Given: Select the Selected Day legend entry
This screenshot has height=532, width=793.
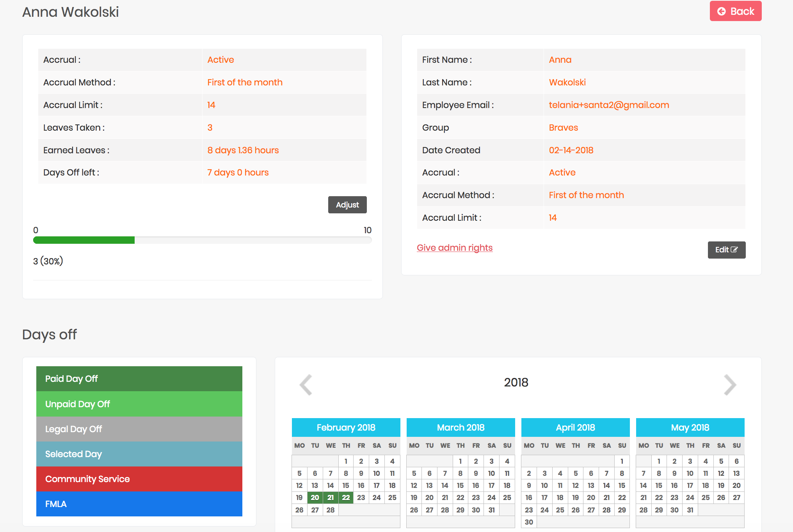Looking at the screenshot, I should click(139, 454).
